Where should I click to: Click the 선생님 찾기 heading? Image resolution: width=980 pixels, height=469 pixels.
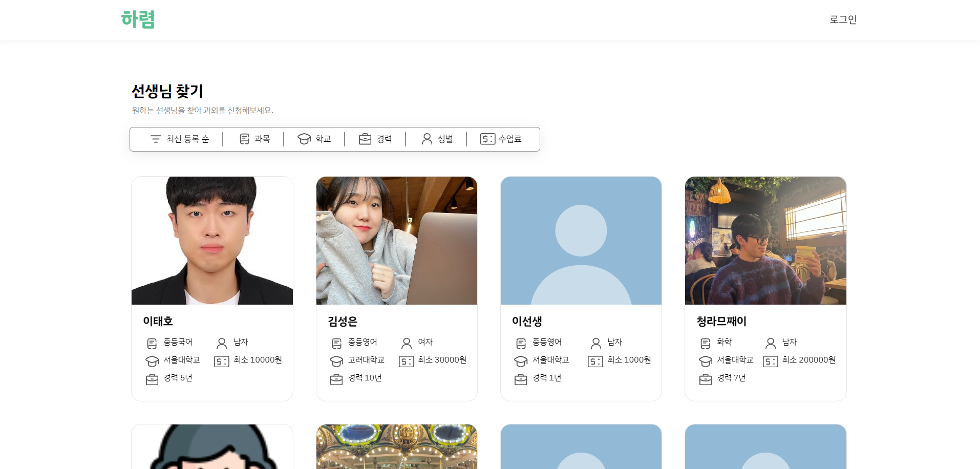(167, 91)
